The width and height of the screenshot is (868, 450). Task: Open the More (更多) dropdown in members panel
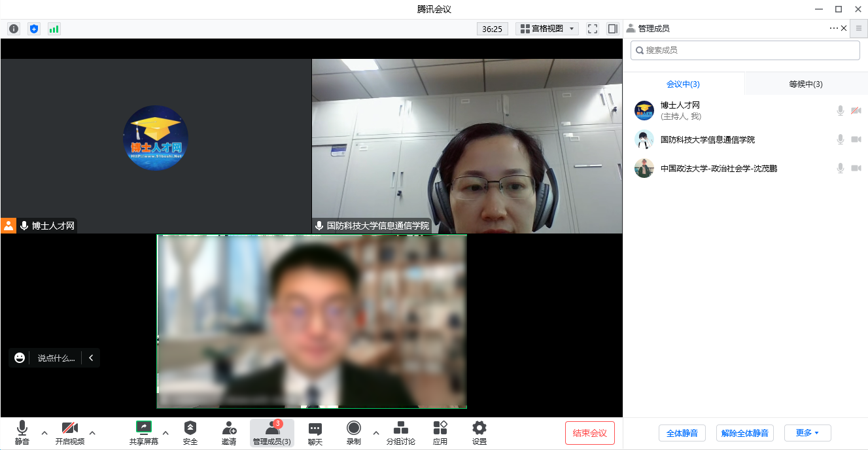pos(807,433)
